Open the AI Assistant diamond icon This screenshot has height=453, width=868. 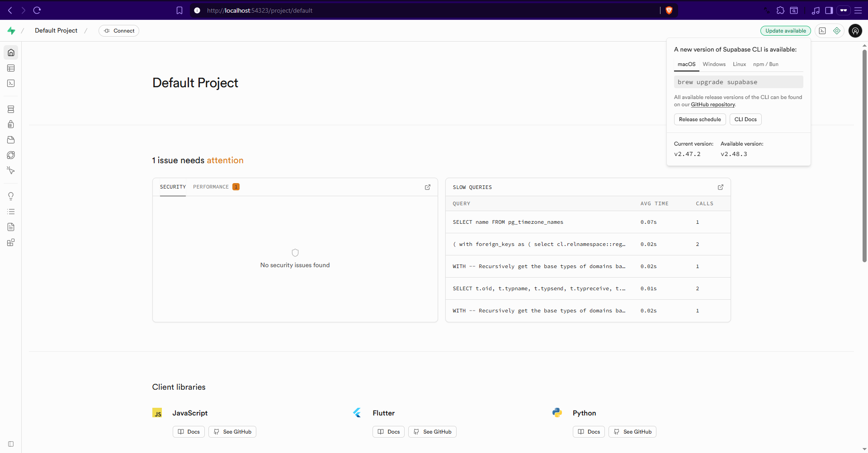[x=837, y=31]
